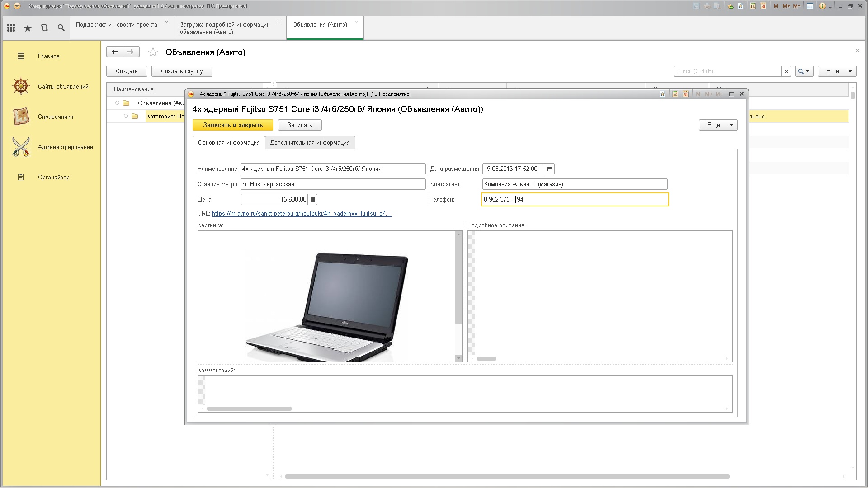Click Записать и закрыть button
868x488 pixels.
point(233,125)
